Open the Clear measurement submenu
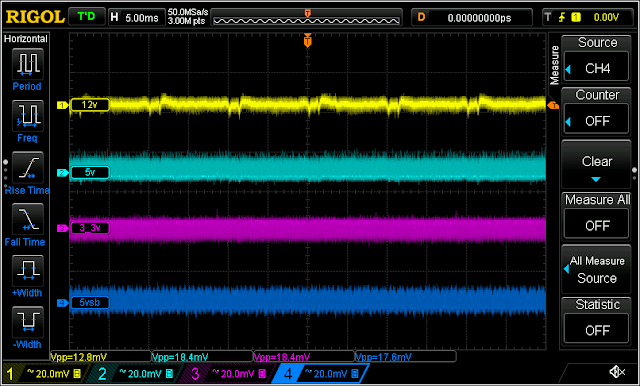 pyautogui.click(x=596, y=164)
